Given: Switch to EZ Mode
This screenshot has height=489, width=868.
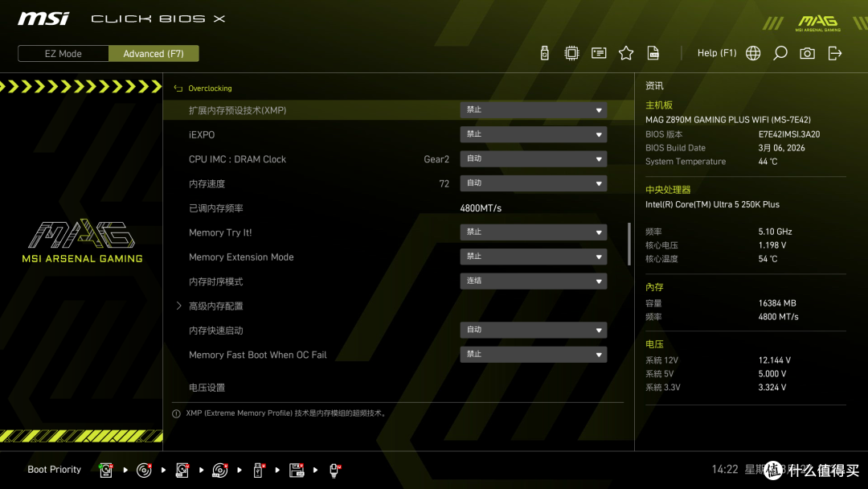Looking at the screenshot, I should (63, 54).
